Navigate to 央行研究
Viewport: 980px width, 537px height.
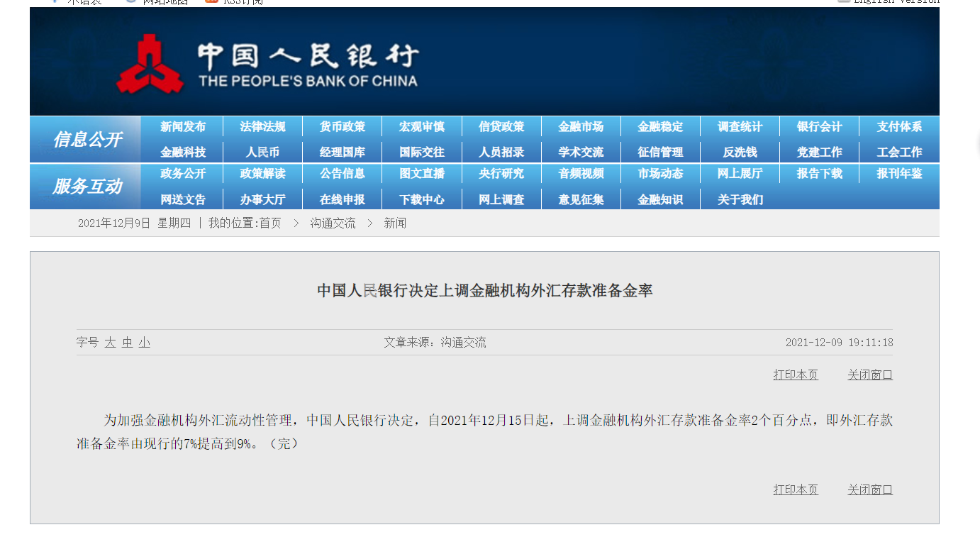click(x=501, y=174)
